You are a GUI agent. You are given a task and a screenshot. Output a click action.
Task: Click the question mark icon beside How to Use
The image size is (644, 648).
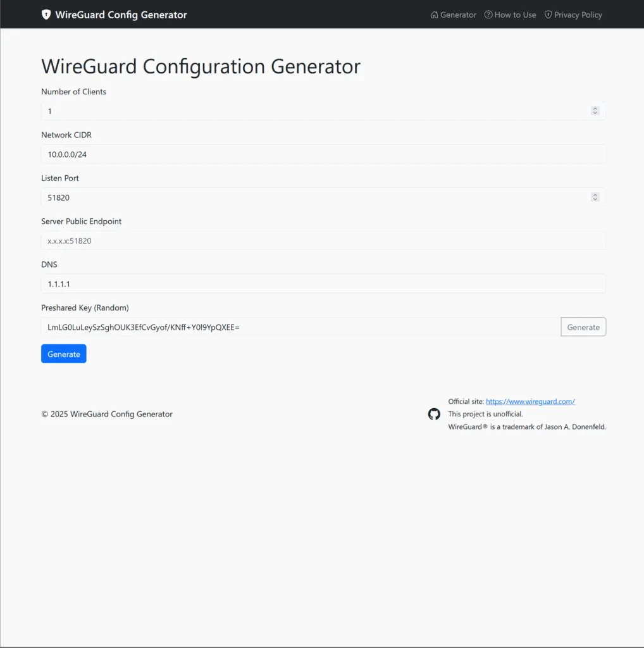488,15
